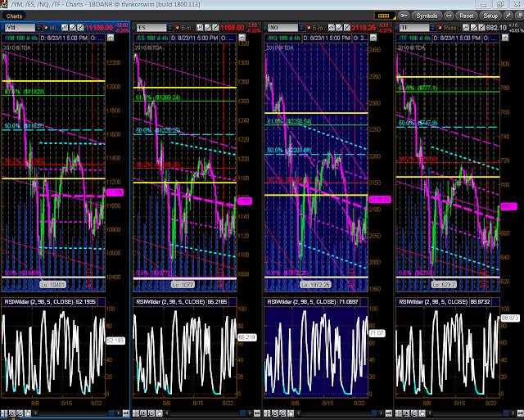Open the studies icon left of the 11109.00 price
This screenshot has width=524, height=420.
point(80,27)
